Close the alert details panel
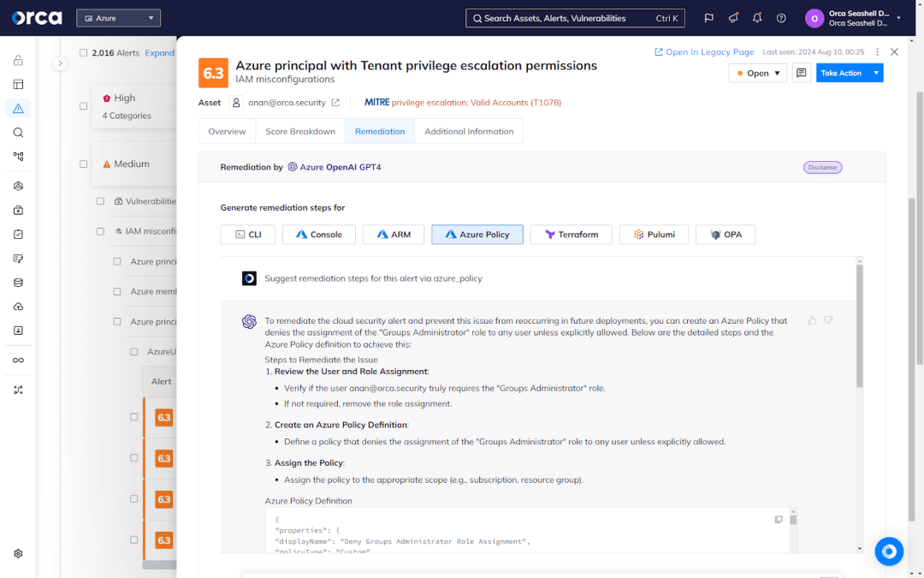This screenshot has width=924, height=578. click(x=895, y=52)
